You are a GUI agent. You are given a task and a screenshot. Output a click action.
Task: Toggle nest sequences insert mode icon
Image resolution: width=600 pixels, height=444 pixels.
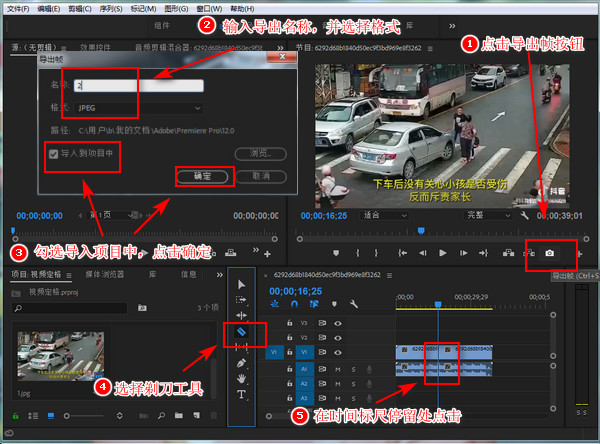(x=274, y=304)
